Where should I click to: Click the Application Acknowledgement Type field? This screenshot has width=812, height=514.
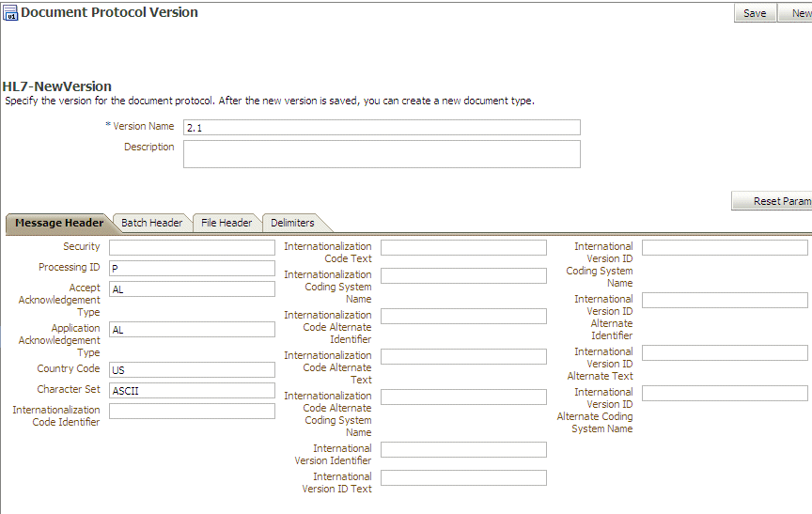[192, 330]
